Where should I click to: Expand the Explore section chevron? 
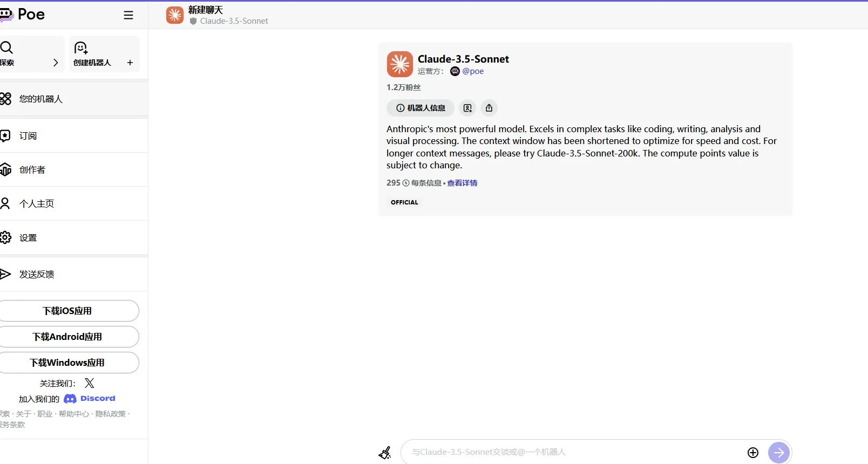(55, 63)
